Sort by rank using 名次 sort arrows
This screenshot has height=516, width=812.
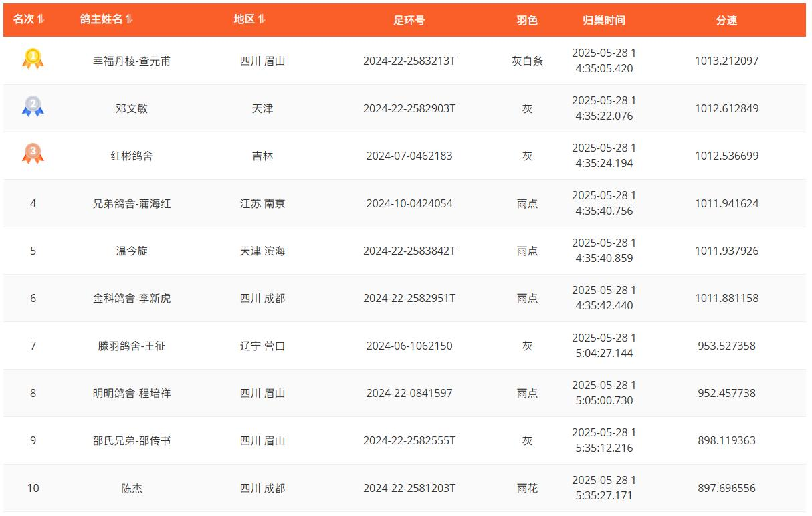click(41, 19)
